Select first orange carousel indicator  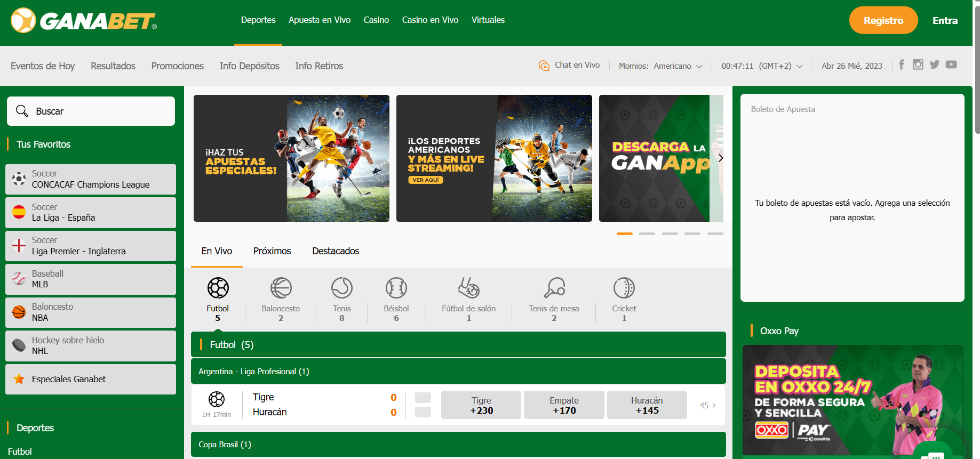[625, 233]
